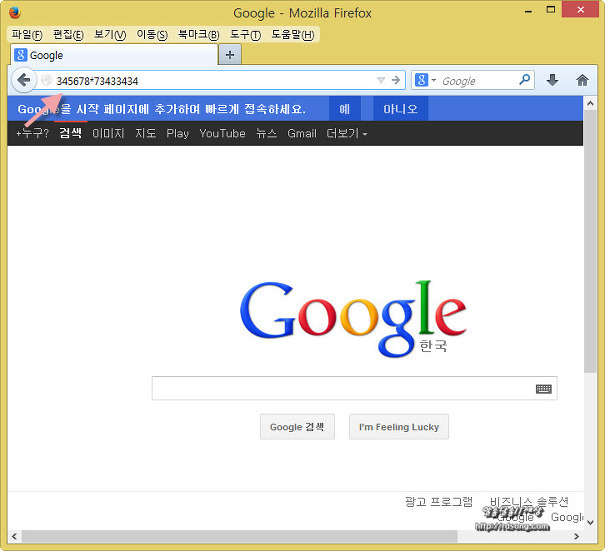
Task: Close the Firefox window
Action: click(580, 10)
